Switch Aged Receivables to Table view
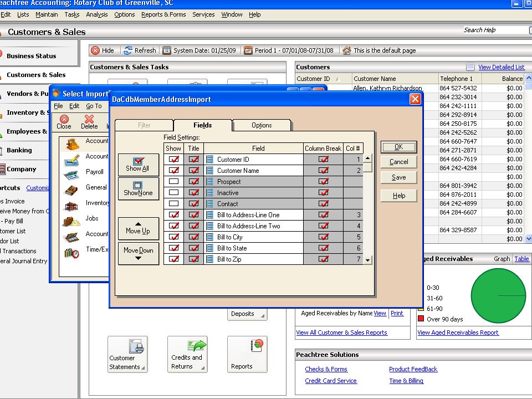The width and height of the screenshot is (532, 399). (521, 259)
